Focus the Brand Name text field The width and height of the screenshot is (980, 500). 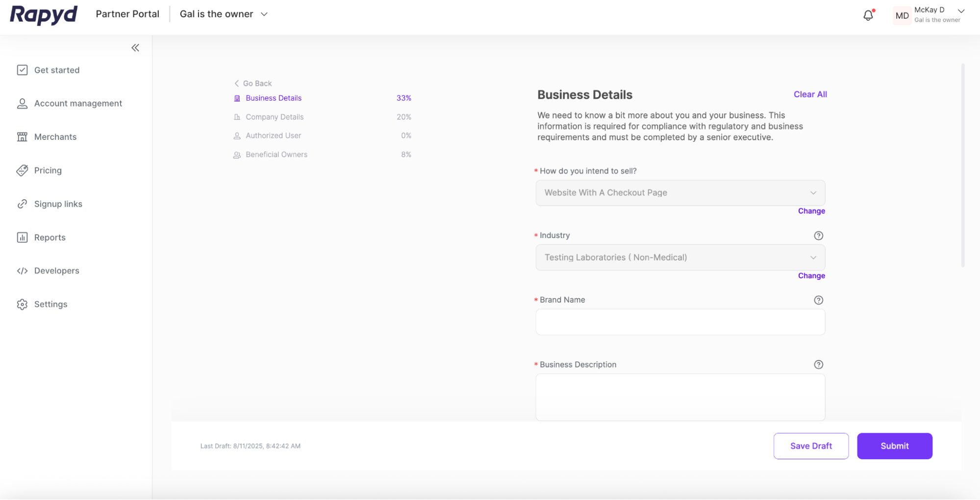pos(679,322)
